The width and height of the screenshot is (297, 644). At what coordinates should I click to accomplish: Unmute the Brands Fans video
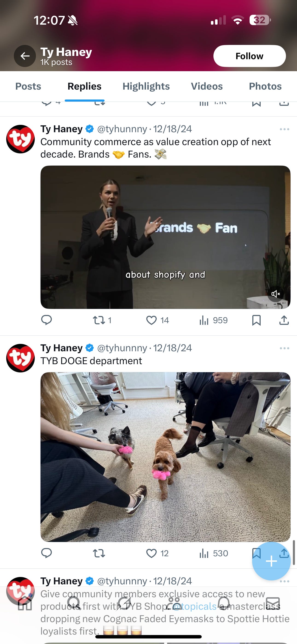coord(276,294)
